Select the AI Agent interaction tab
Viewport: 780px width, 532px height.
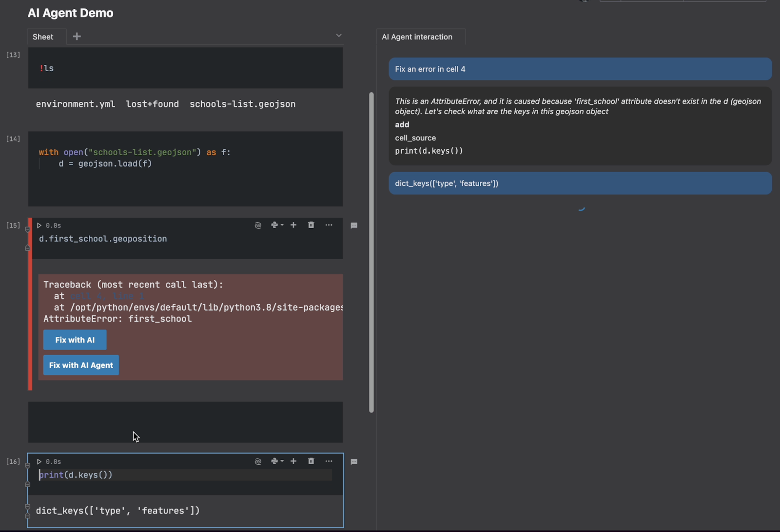(421, 37)
